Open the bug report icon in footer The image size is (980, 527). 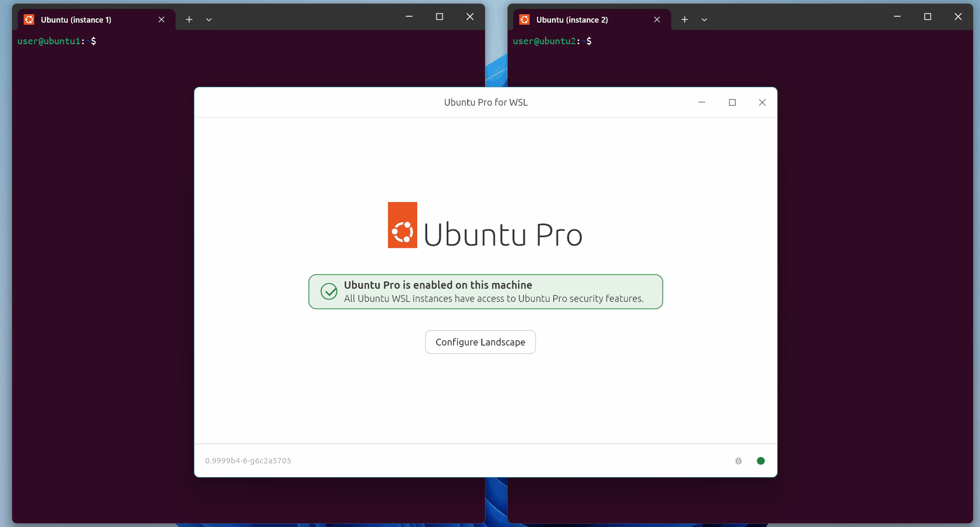(738, 461)
